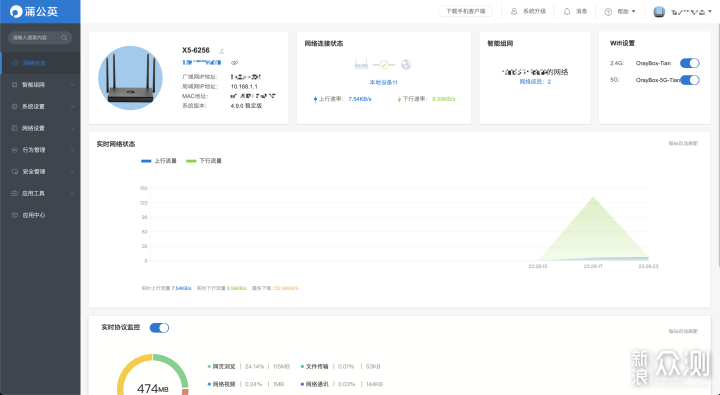The width and height of the screenshot is (720, 395).
Task: Expand the 智能组网 sidebar menu
Action: point(40,85)
